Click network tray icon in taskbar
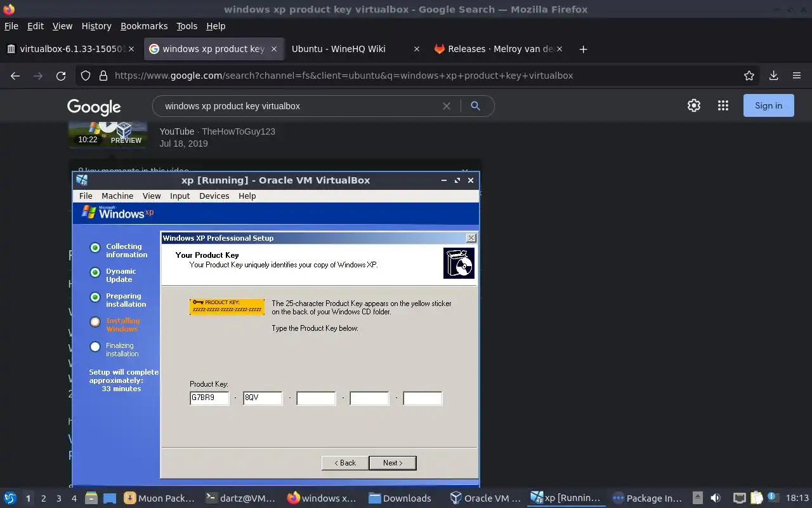The image size is (812, 508). point(739,498)
